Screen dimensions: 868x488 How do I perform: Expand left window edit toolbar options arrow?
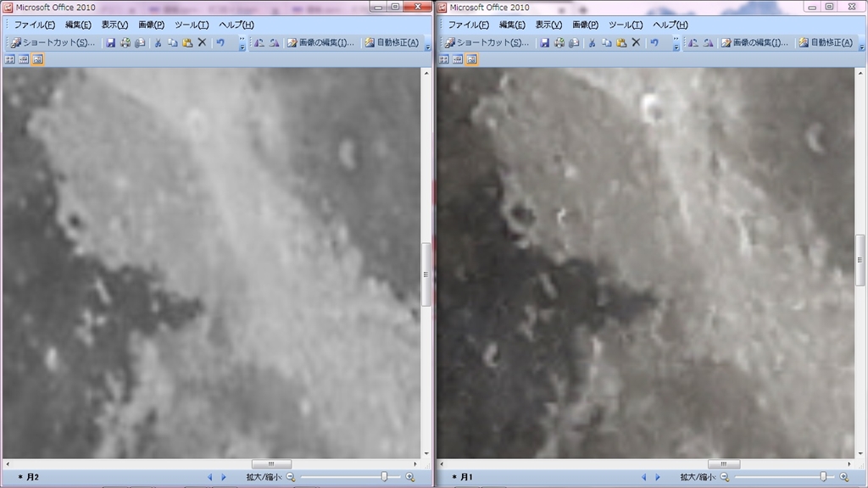pos(428,43)
